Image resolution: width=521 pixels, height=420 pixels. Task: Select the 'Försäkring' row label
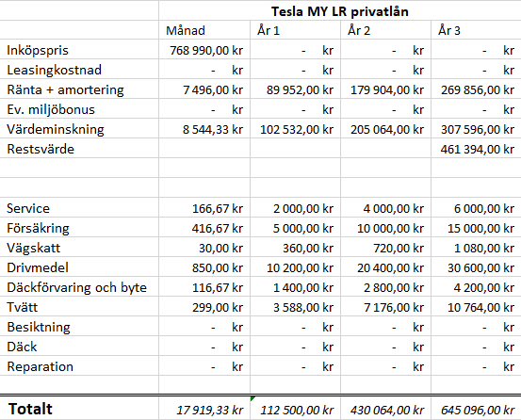coord(79,228)
